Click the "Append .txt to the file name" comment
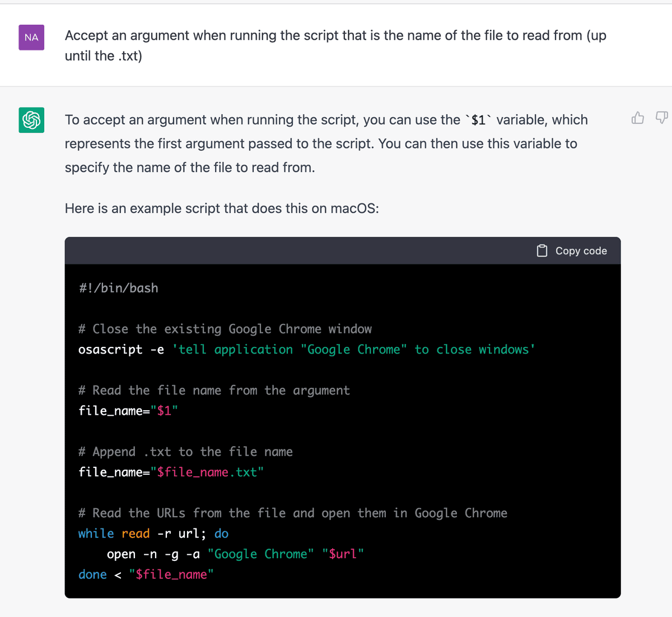The width and height of the screenshot is (672, 617). pyautogui.click(x=185, y=452)
